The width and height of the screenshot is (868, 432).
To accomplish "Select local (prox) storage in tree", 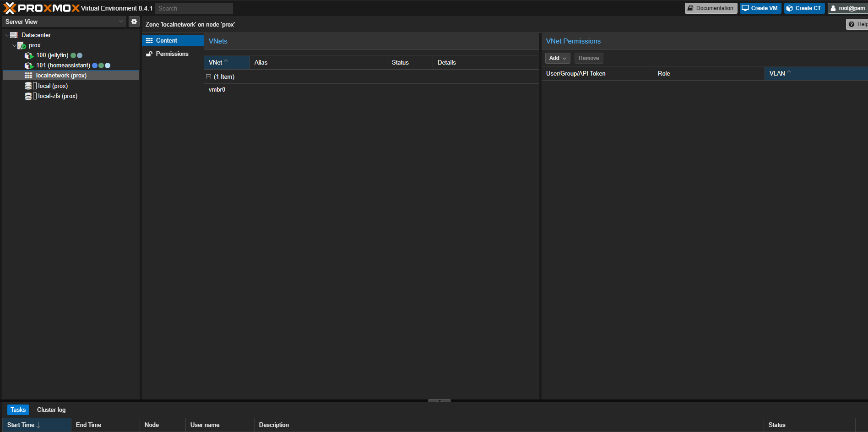I will (x=71, y=86).
